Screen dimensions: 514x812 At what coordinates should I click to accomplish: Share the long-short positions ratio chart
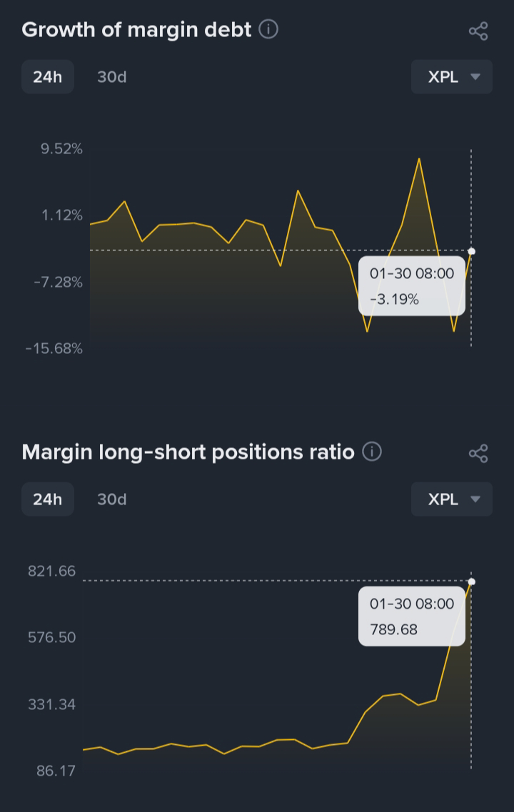coord(478,454)
